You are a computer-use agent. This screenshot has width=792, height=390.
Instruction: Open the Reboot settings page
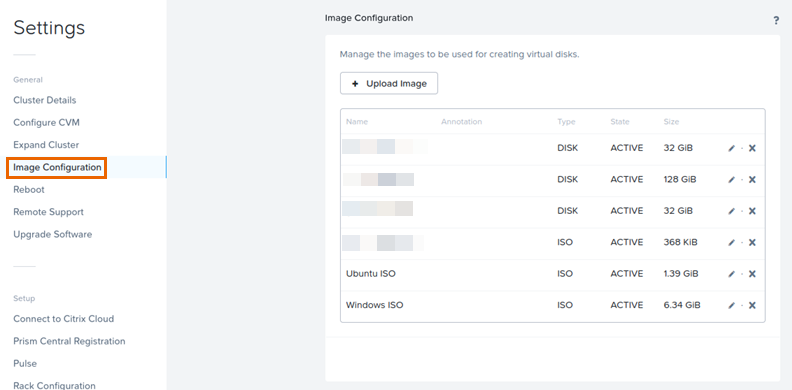point(29,189)
